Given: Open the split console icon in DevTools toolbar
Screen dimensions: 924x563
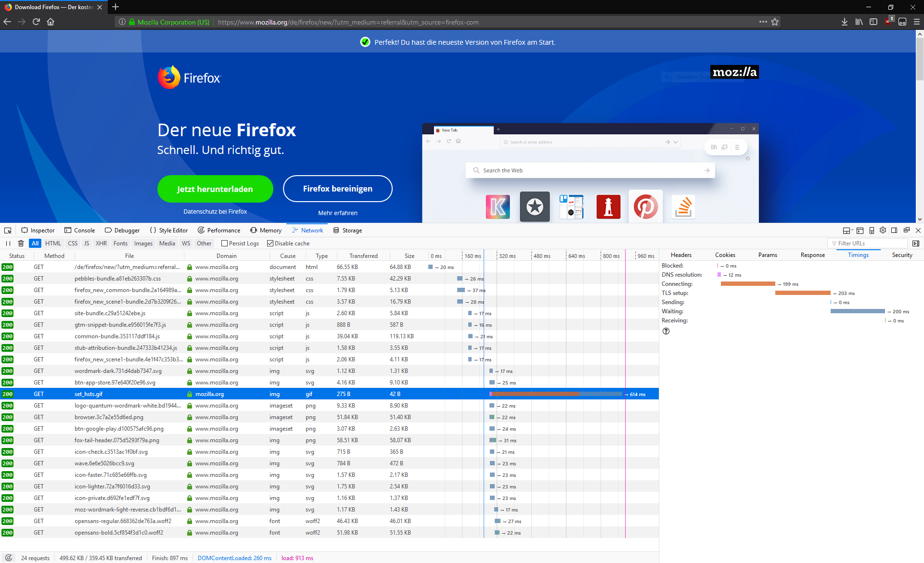Looking at the screenshot, I should coord(860,230).
